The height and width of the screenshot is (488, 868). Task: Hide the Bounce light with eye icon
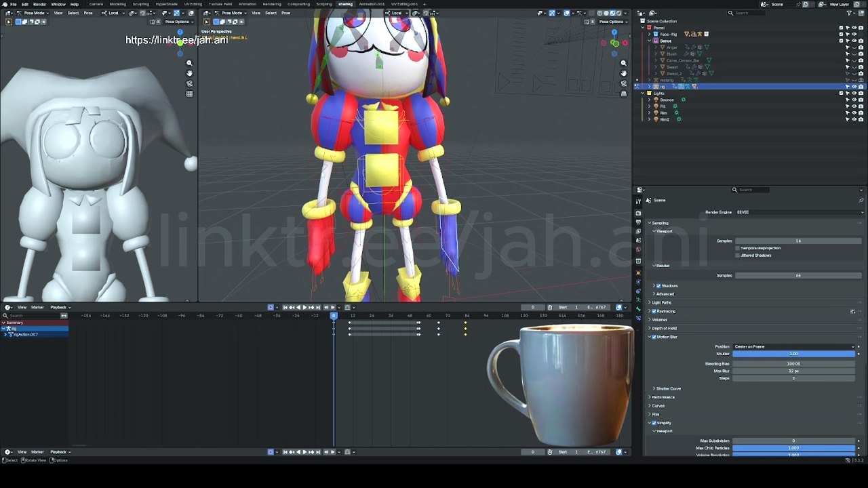(x=854, y=100)
